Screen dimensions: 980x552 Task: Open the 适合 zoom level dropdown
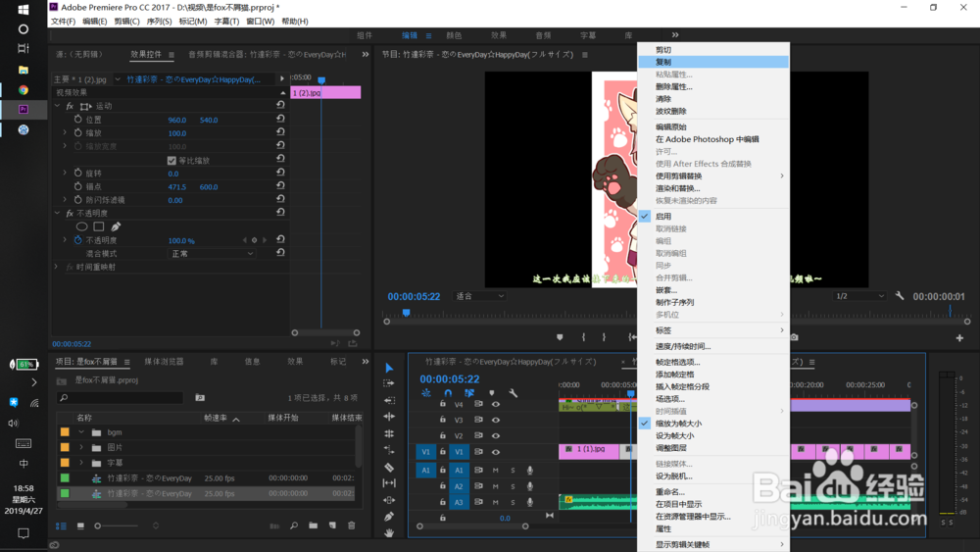[x=479, y=296]
